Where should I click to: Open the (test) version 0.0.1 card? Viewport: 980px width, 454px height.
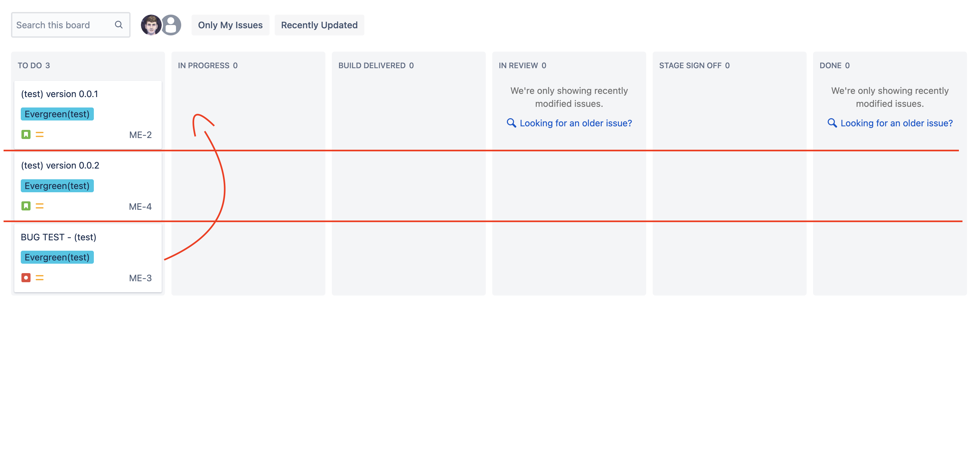pyautogui.click(x=88, y=115)
